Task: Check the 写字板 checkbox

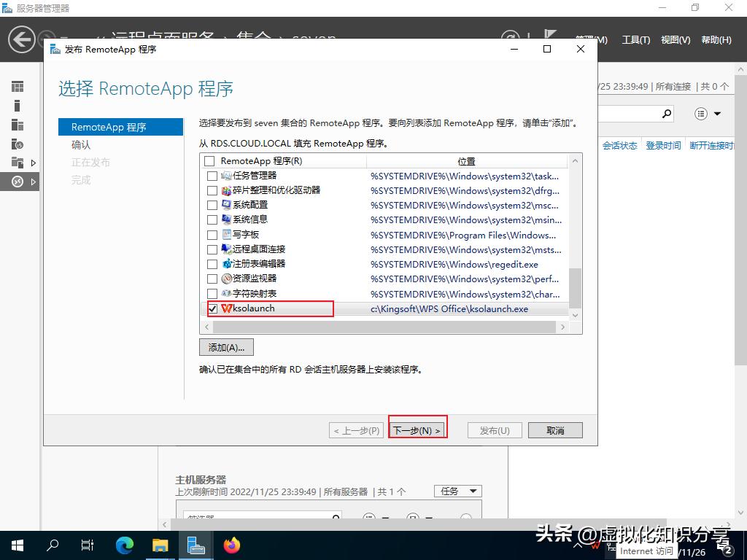Action: click(x=212, y=235)
